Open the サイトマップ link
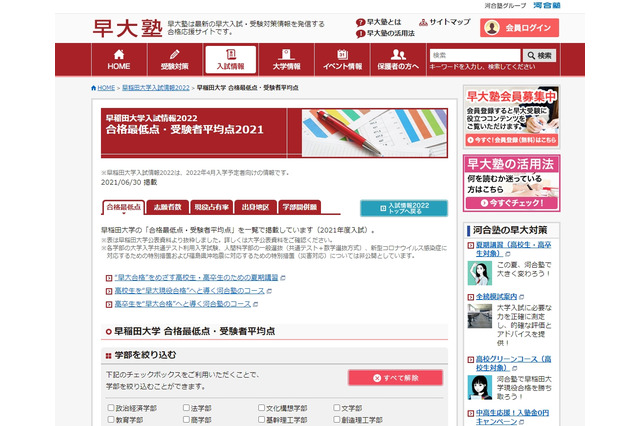The height and width of the screenshot is (426, 640). 445,22
